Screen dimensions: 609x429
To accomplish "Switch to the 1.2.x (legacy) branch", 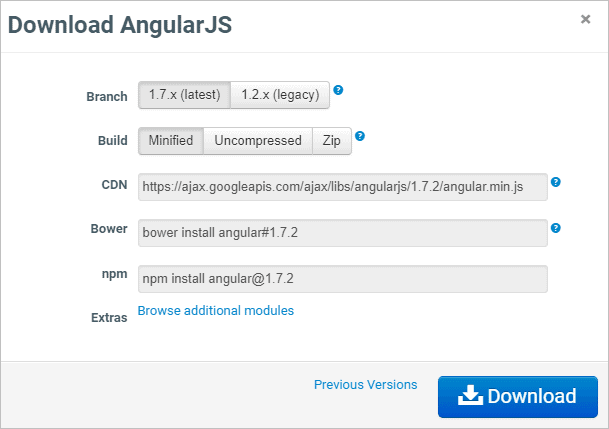I will (280, 95).
